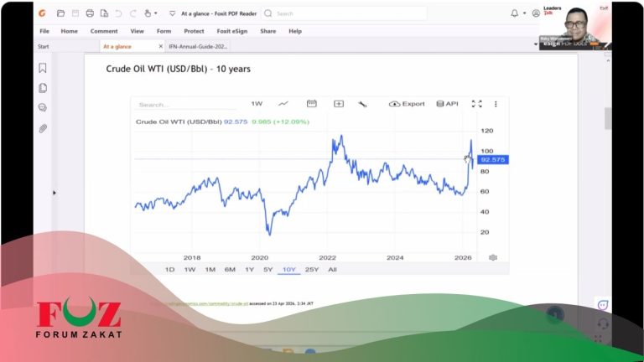This screenshot has width=644, height=362.
Task: Click the chart settings gear icon
Action: [x=493, y=257]
